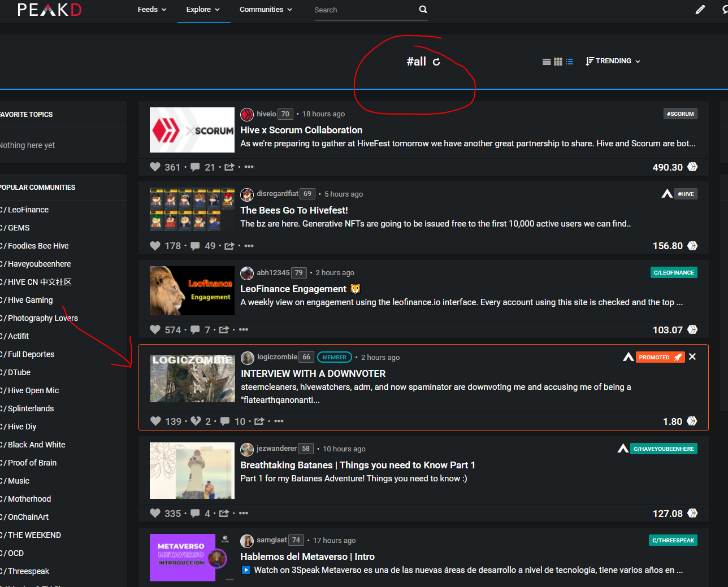
Task: Click the MEMBER badge beside logiczombie
Action: pos(335,357)
